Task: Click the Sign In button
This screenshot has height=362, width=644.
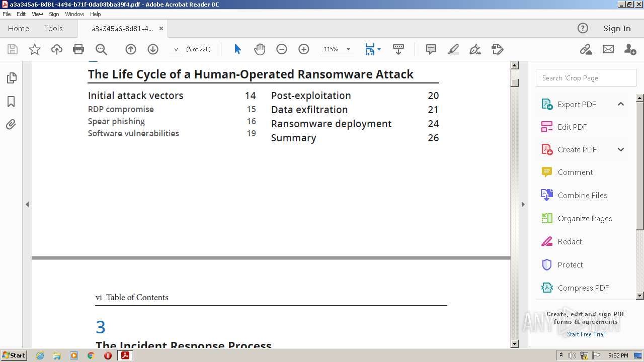Action: [617, 28]
